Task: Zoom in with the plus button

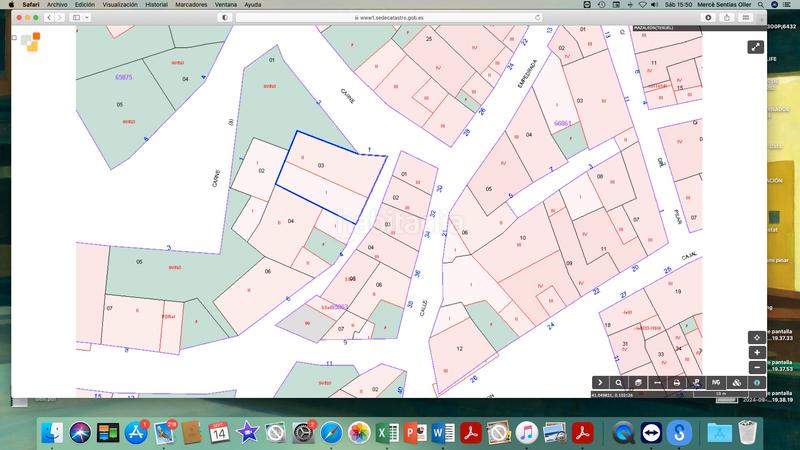Action: tap(757, 353)
